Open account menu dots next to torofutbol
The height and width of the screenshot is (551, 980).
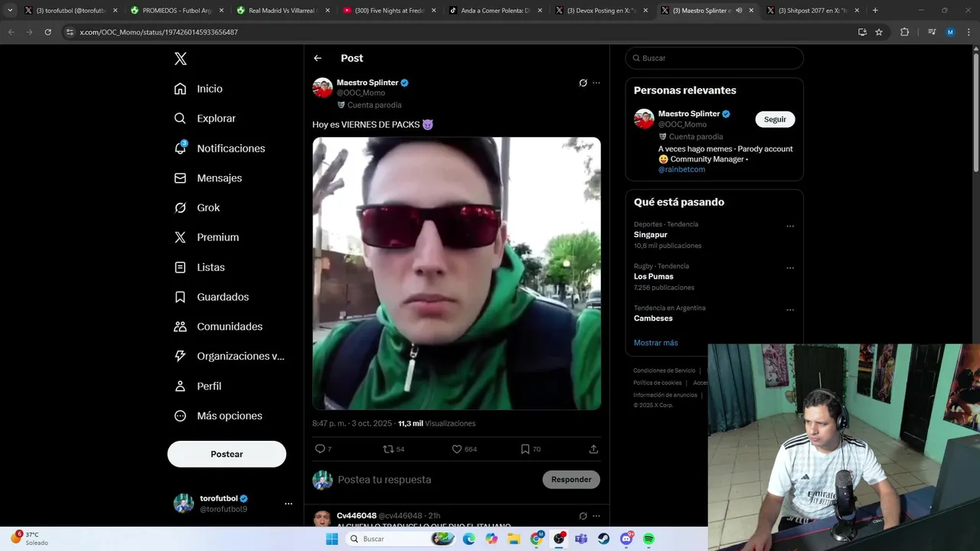tap(289, 504)
